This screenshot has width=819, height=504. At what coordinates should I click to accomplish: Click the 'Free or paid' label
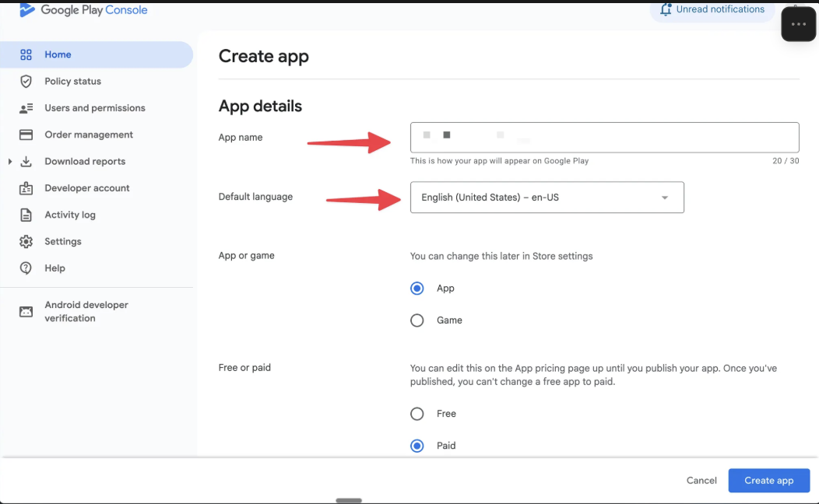pos(244,368)
